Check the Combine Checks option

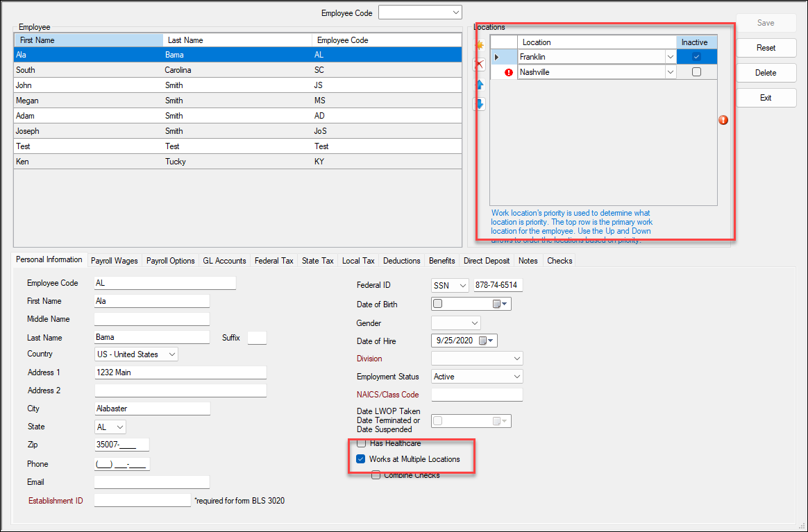click(376, 474)
